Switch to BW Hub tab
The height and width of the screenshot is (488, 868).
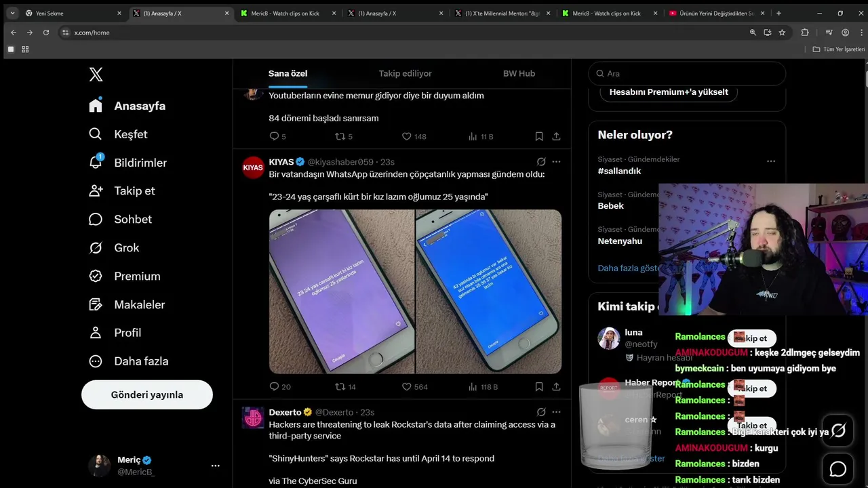tap(519, 73)
